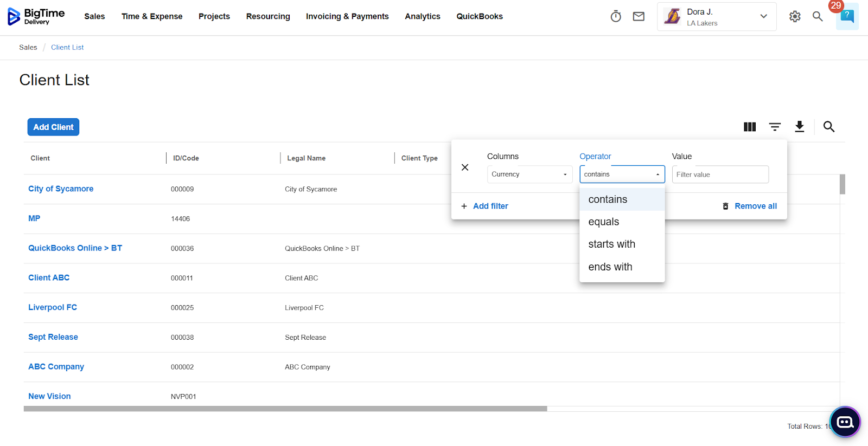Collapse the Operator dropdown

(x=622, y=174)
